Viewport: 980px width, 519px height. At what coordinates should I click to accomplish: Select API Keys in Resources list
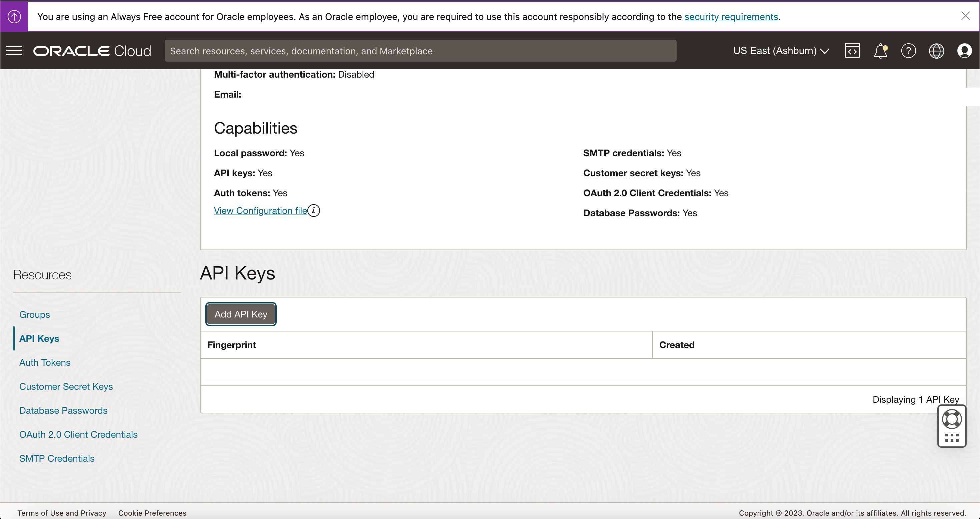coord(39,338)
